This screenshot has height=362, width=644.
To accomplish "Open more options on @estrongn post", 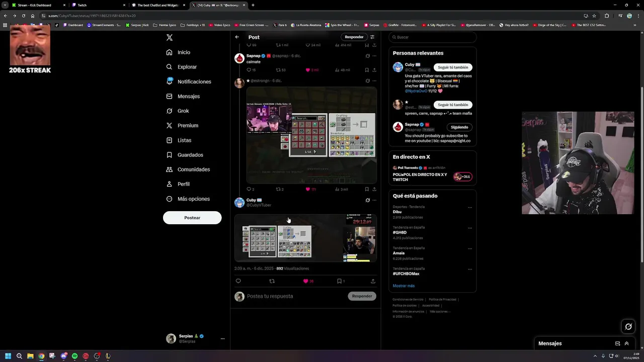I will point(374,80).
